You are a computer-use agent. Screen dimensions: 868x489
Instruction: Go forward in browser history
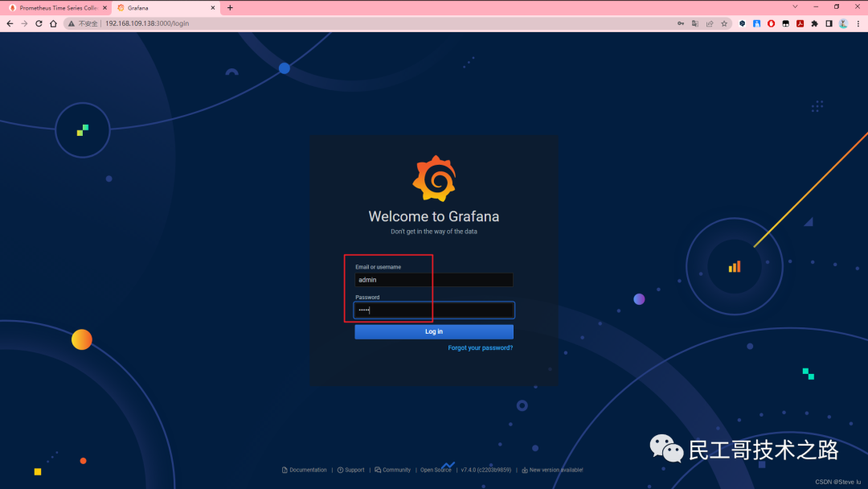(x=24, y=23)
